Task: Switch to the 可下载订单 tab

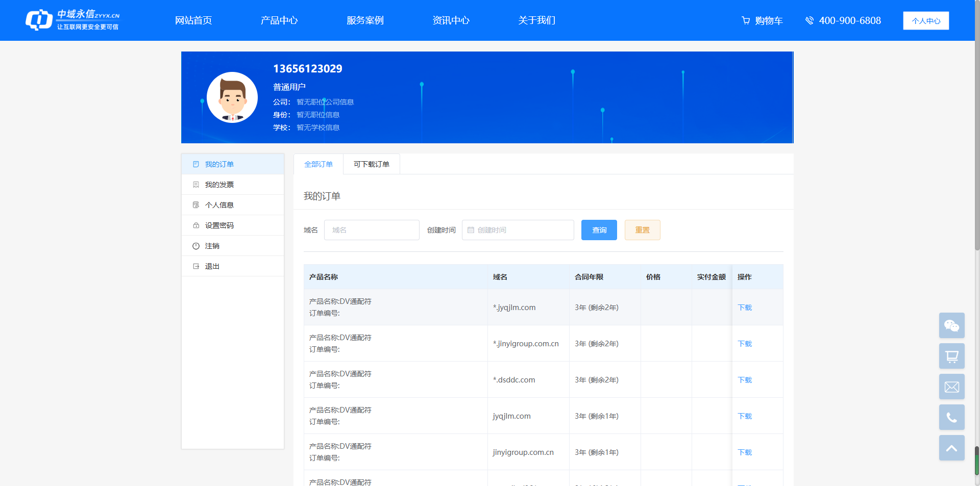Action: tap(371, 164)
